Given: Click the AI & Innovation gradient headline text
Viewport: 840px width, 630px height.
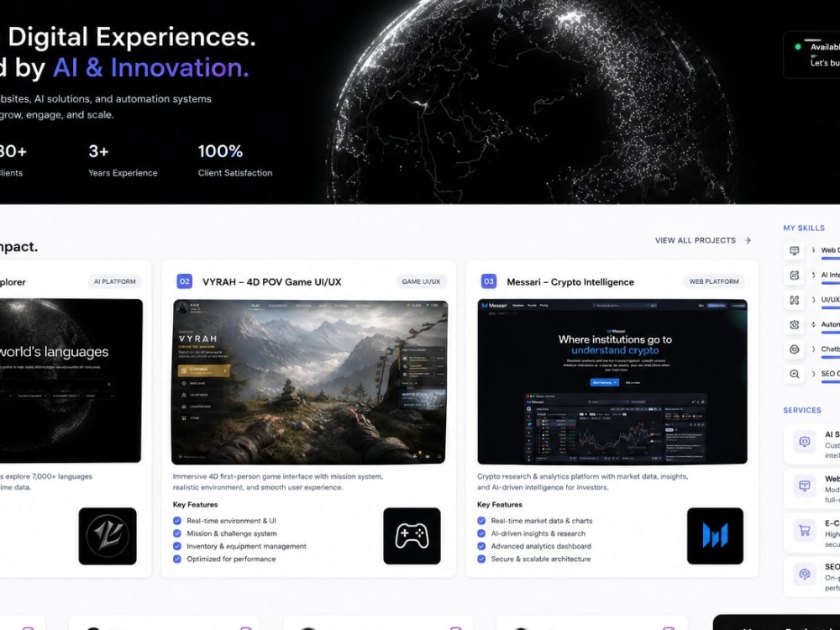Looking at the screenshot, I should (150, 68).
